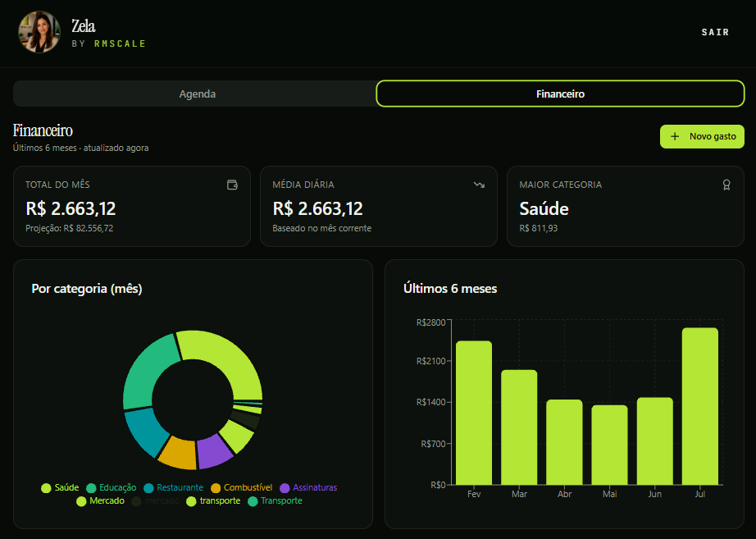Click the Restaurante legend color dot
The width and height of the screenshot is (756, 539).
point(148,488)
